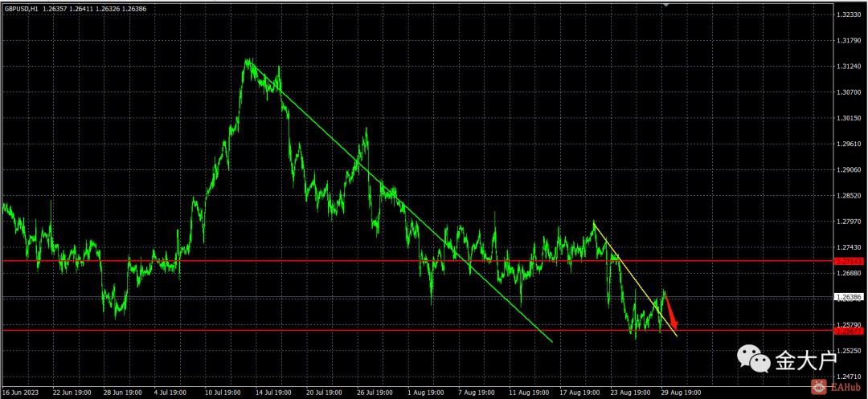The height and width of the screenshot is (399, 868).
Task: Click the 1.28520 price axis label
Action: coord(849,196)
